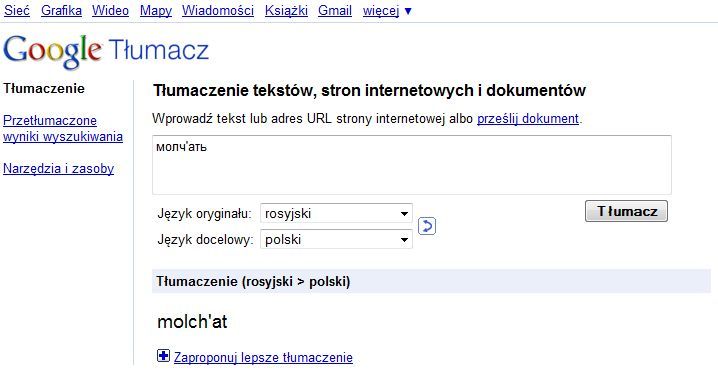Click the Google logo
This screenshot has width=718, height=371.
coord(52,51)
